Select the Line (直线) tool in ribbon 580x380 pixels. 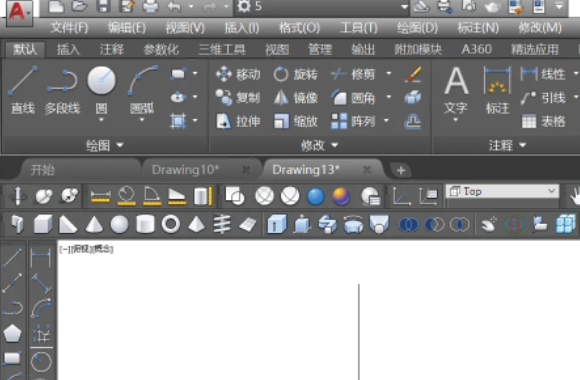click(x=23, y=90)
